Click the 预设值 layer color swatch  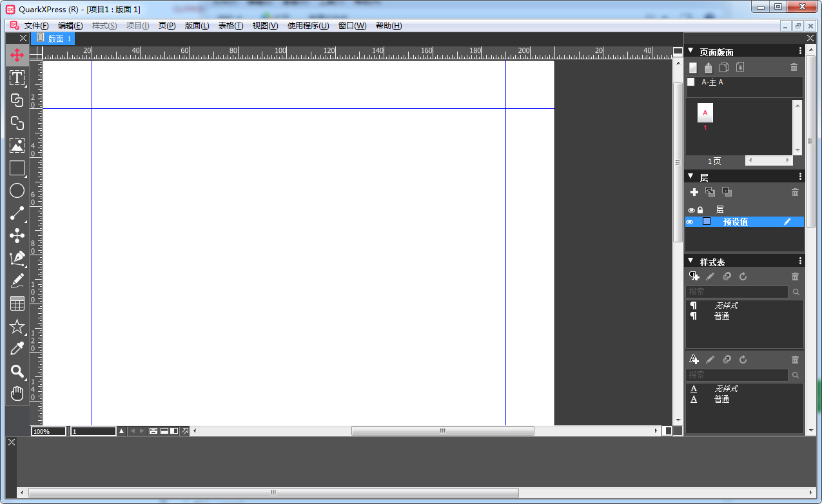707,222
